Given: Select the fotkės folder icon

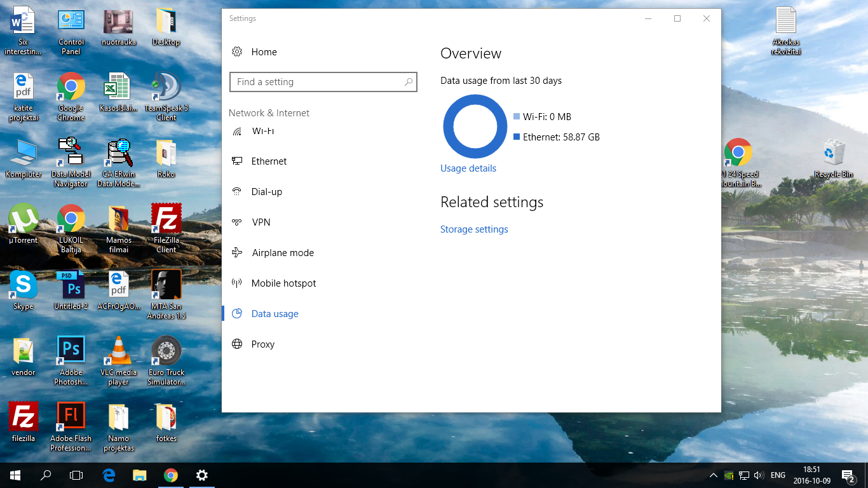Looking at the screenshot, I should click(x=166, y=423).
